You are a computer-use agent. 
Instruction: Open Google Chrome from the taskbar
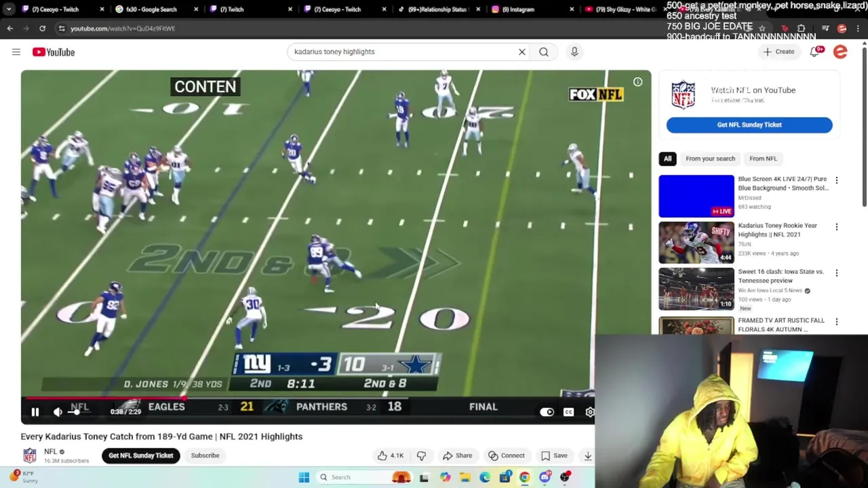tap(525, 477)
